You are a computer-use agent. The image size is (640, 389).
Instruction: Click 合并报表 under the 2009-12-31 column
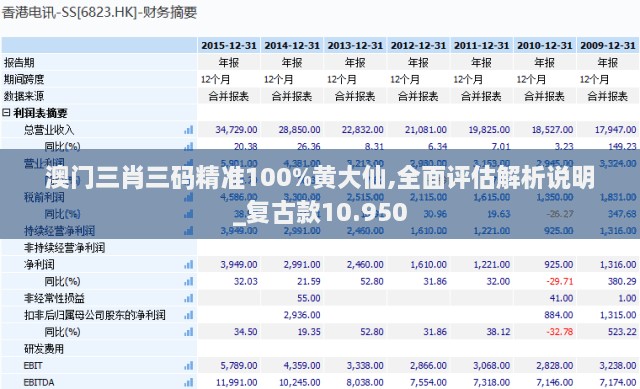608,96
